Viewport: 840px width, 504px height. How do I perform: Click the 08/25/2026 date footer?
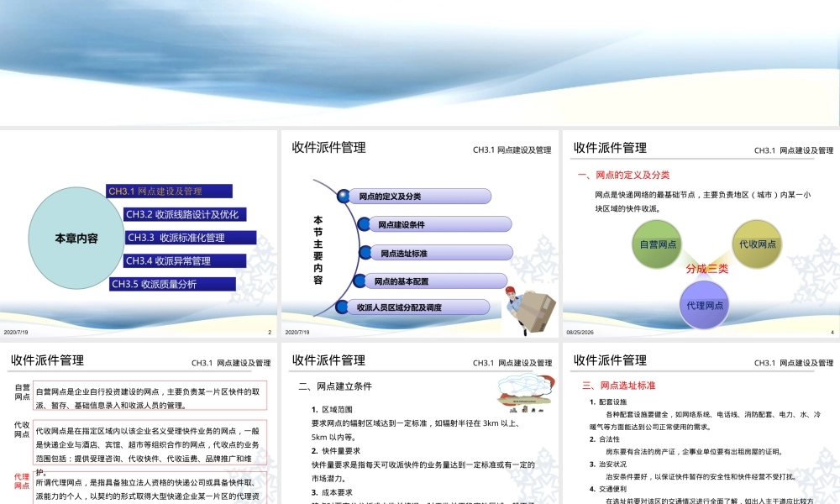coord(580,332)
